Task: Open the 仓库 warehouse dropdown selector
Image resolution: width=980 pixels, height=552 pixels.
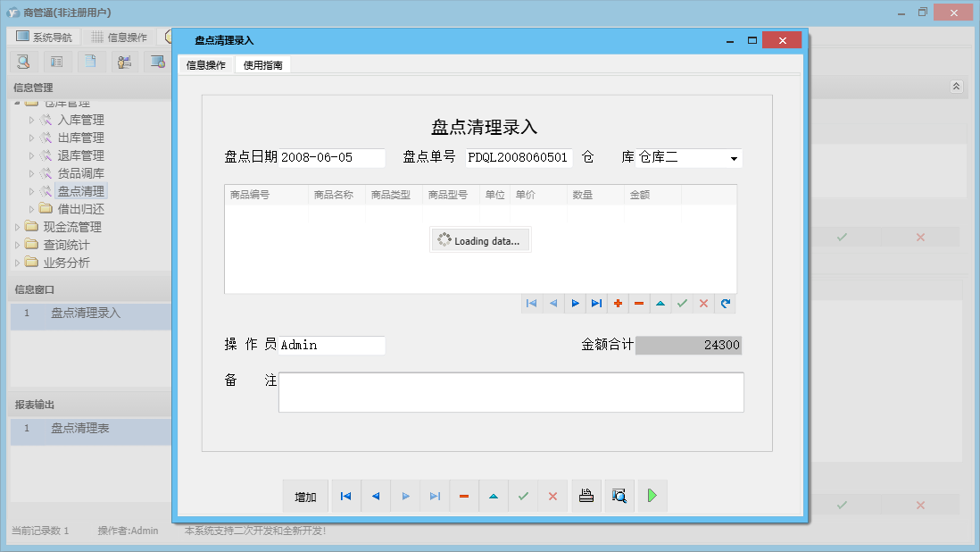Action: click(x=734, y=158)
